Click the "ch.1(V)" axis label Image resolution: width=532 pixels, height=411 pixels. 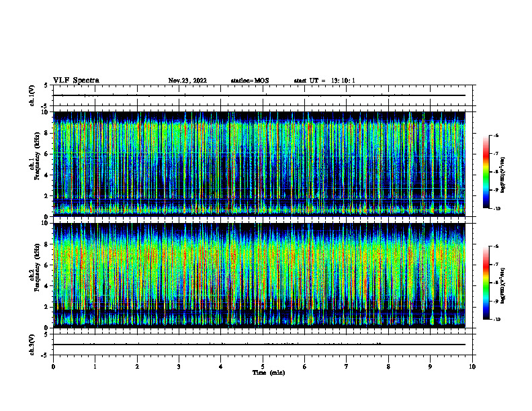click(32, 95)
